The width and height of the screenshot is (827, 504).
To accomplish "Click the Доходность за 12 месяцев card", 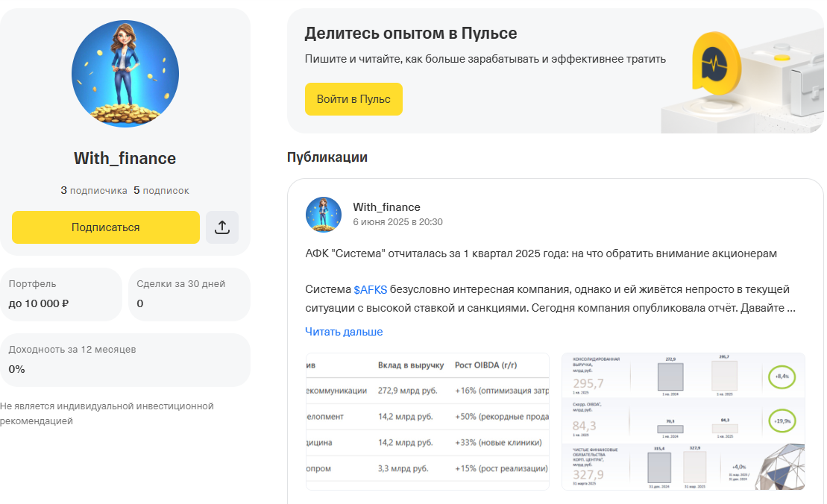I will [x=125, y=360].
